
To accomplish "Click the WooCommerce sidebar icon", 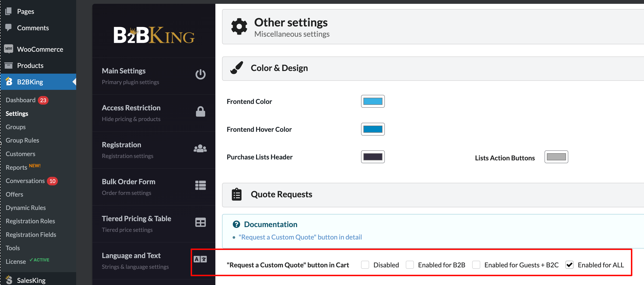I will (x=9, y=49).
